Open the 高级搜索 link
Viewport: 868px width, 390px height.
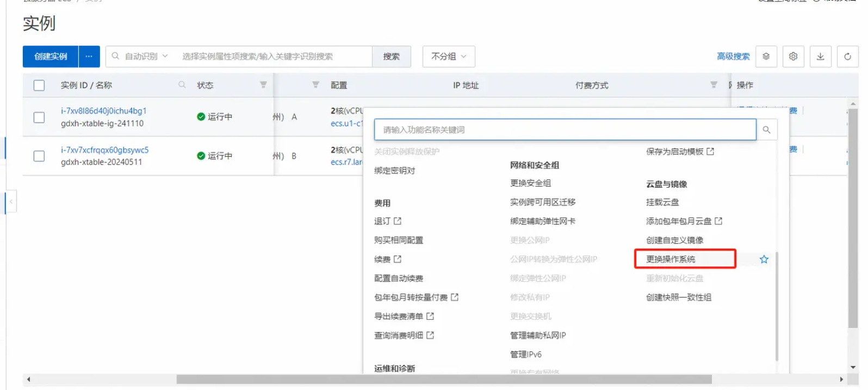point(733,57)
